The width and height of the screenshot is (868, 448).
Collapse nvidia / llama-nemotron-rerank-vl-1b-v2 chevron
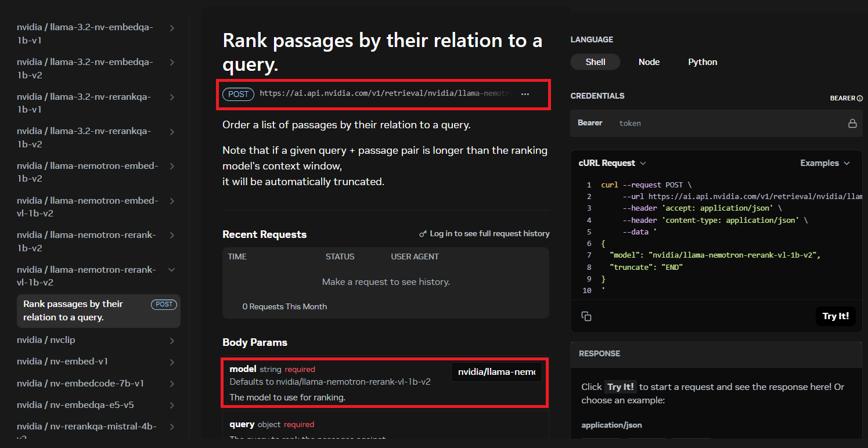click(x=172, y=270)
